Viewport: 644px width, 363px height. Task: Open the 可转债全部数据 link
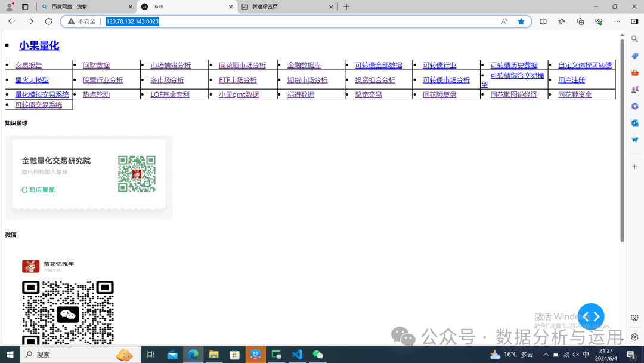(x=379, y=65)
